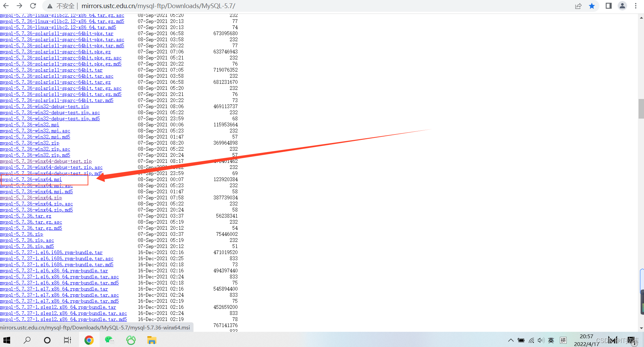The image size is (644, 347).
Task: Open Cortana circle icon
Action: (47, 340)
